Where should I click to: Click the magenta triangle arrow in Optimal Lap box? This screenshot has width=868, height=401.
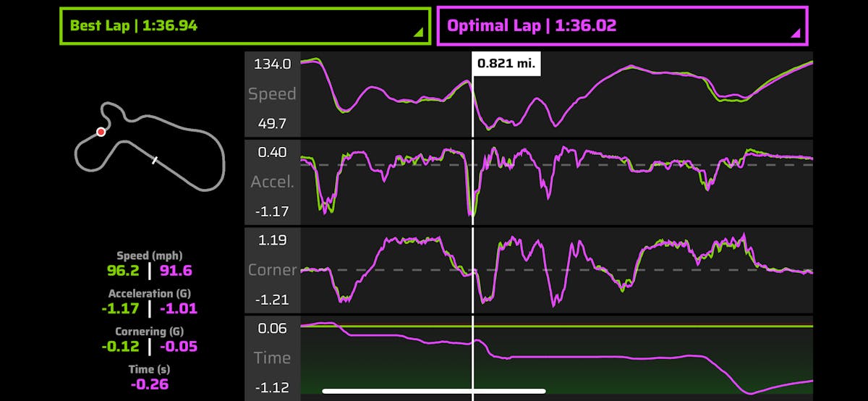tap(795, 33)
